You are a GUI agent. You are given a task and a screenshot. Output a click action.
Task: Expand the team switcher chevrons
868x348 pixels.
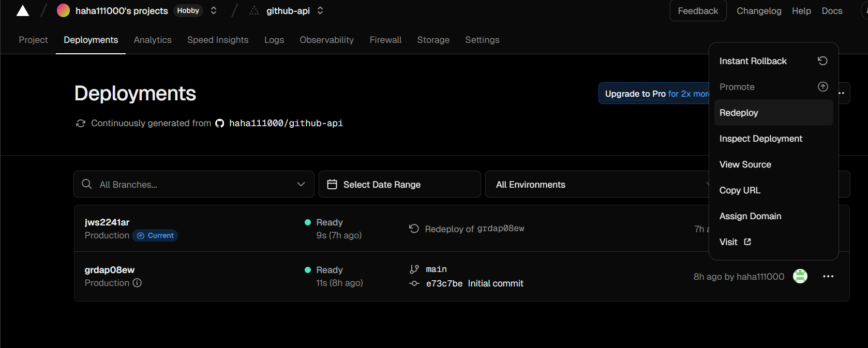[x=214, y=11]
